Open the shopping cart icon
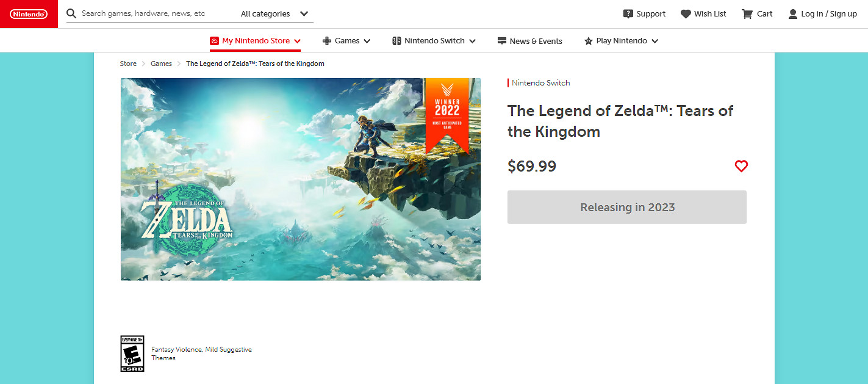The height and width of the screenshot is (384, 868). pyautogui.click(x=747, y=14)
